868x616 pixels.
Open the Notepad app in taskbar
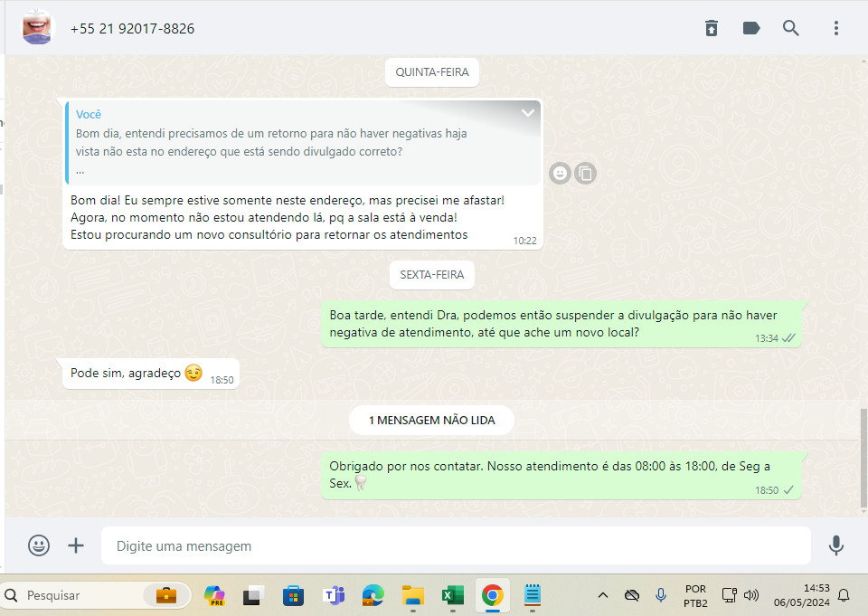pyautogui.click(x=533, y=595)
